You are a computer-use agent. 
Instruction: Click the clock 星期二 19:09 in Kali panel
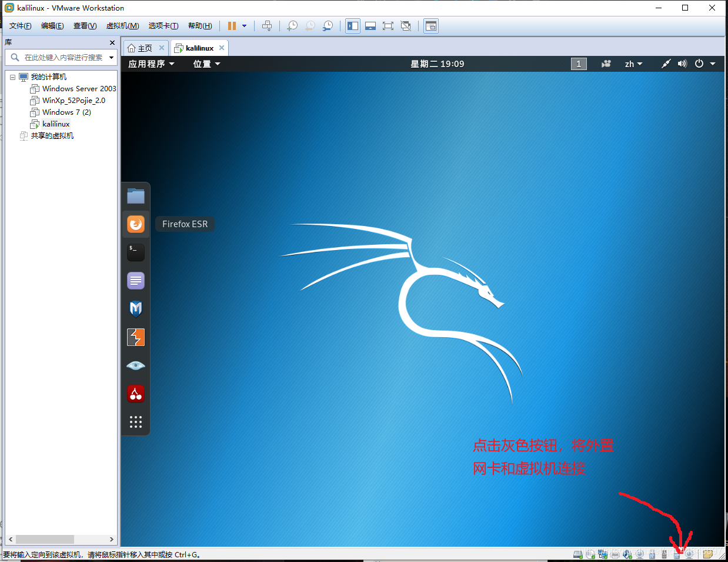coord(438,64)
